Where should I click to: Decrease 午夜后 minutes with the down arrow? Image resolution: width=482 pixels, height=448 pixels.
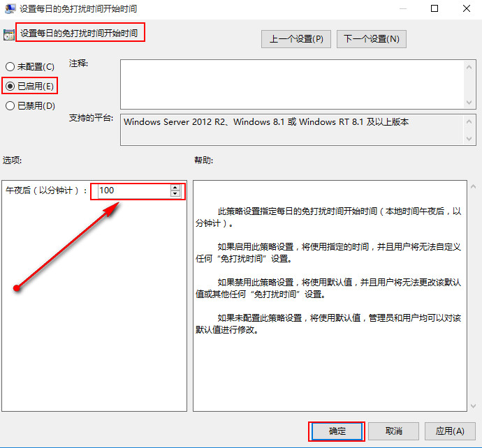(175, 194)
